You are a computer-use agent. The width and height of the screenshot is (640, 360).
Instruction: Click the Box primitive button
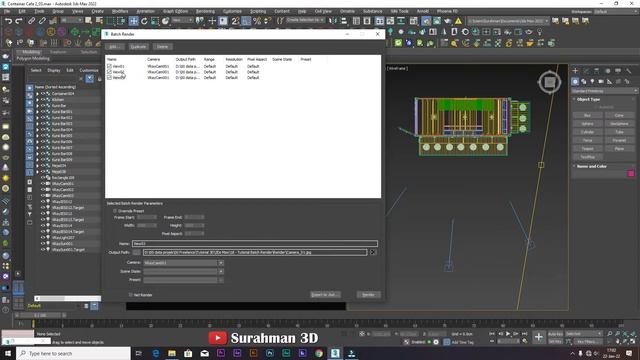coord(587,116)
